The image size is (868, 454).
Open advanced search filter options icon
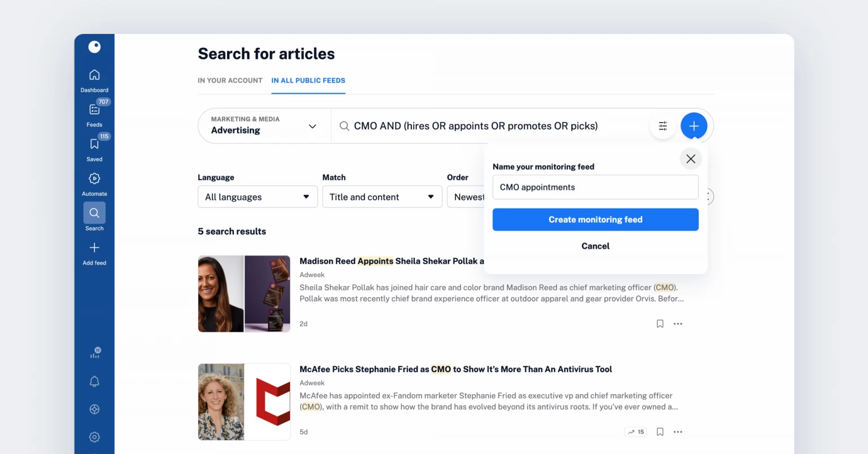click(662, 126)
